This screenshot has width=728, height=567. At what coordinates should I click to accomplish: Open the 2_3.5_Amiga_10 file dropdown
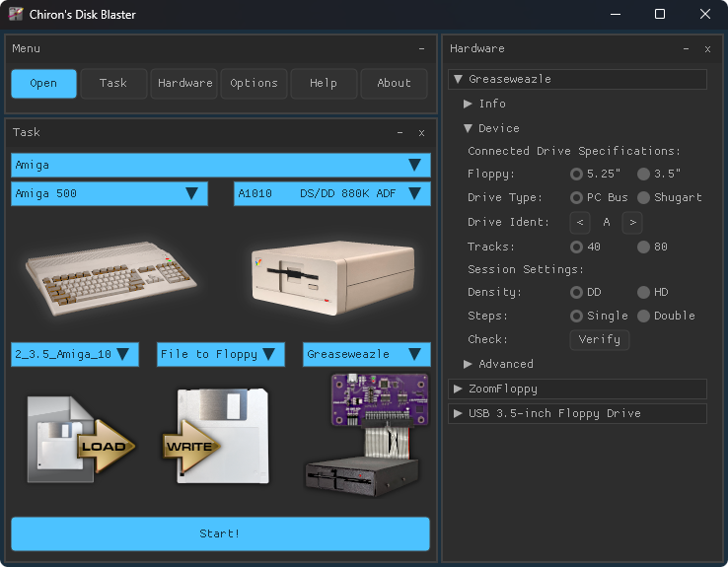click(75, 354)
